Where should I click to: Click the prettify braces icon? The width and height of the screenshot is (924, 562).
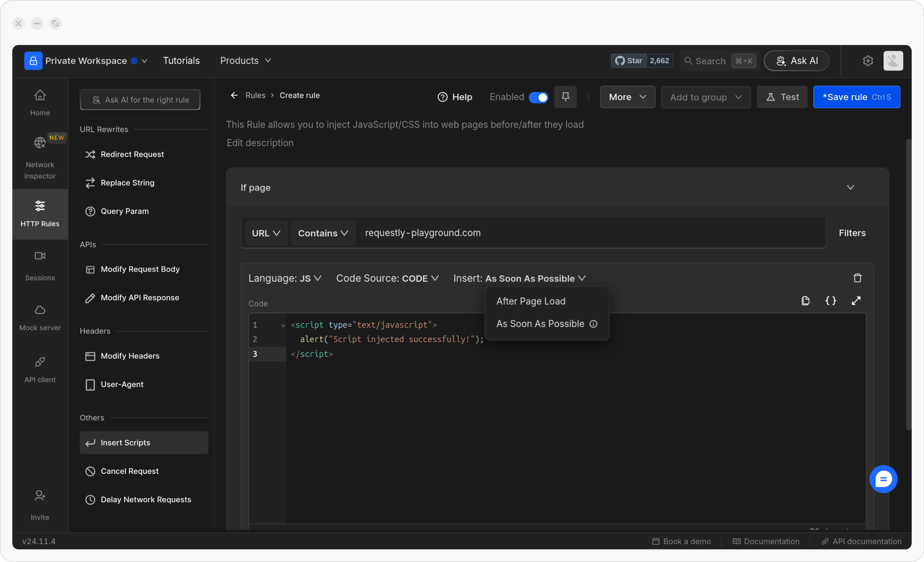click(830, 301)
